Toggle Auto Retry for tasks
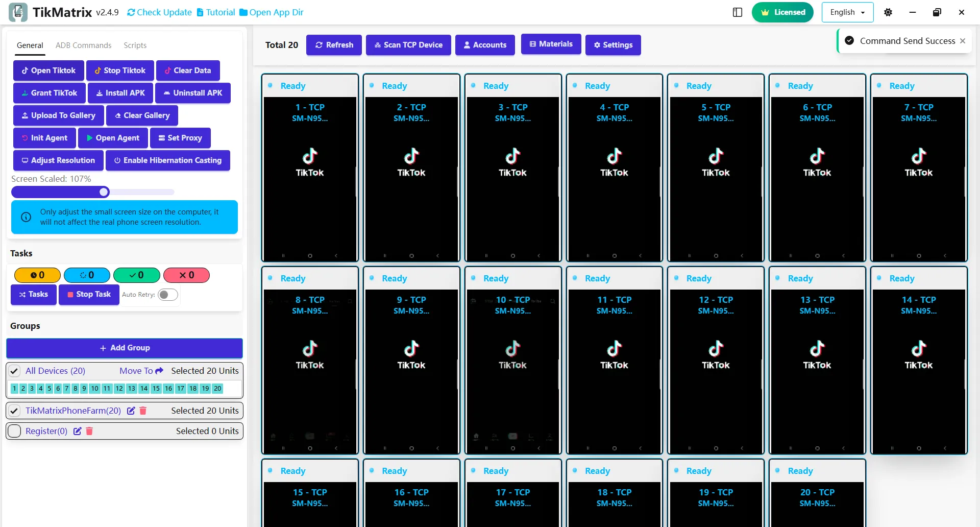 click(x=167, y=295)
